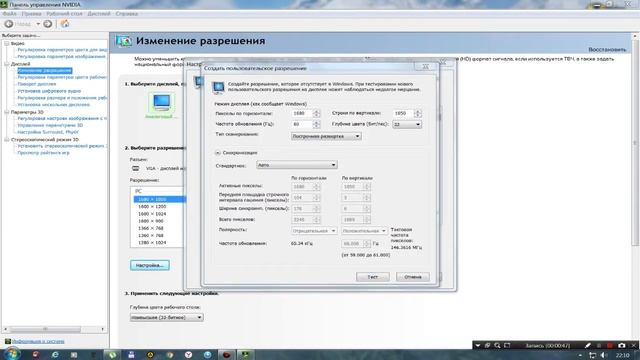Click the monitor icon in custom resolution dialog

coord(218,87)
